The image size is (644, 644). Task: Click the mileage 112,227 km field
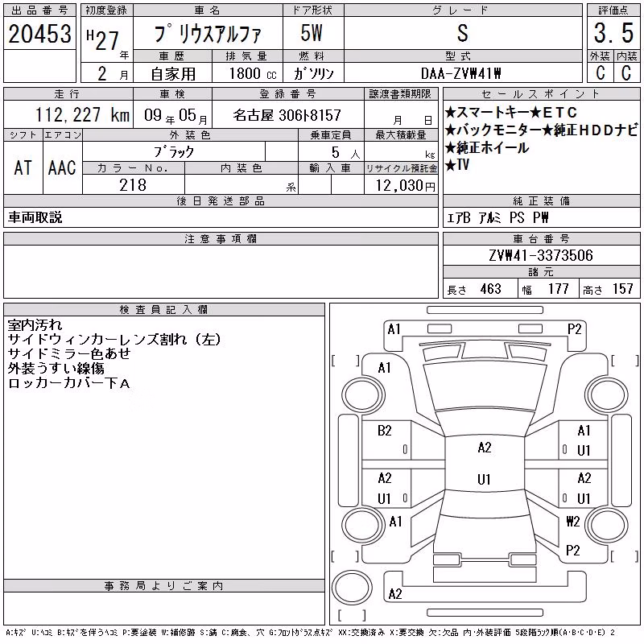tap(68, 114)
